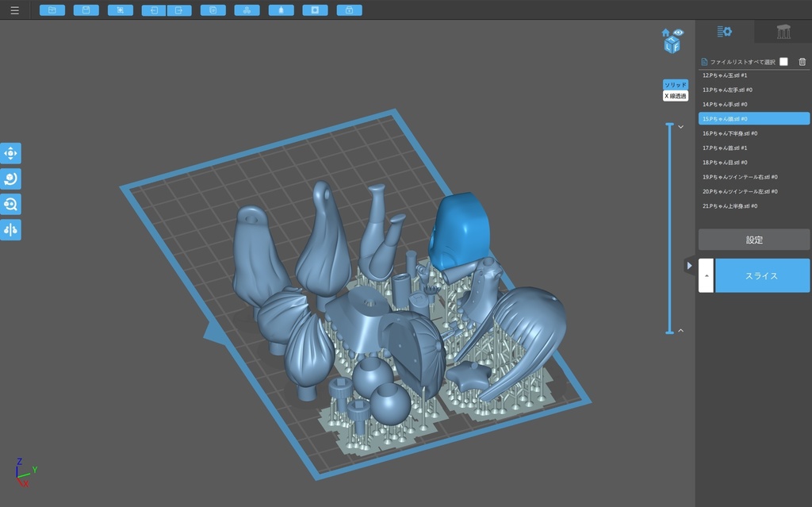Image resolution: width=812 pixels, height=507 pixels.
Task: Select file 13.Pちゃん左手.stl #0
Action: 754,90
